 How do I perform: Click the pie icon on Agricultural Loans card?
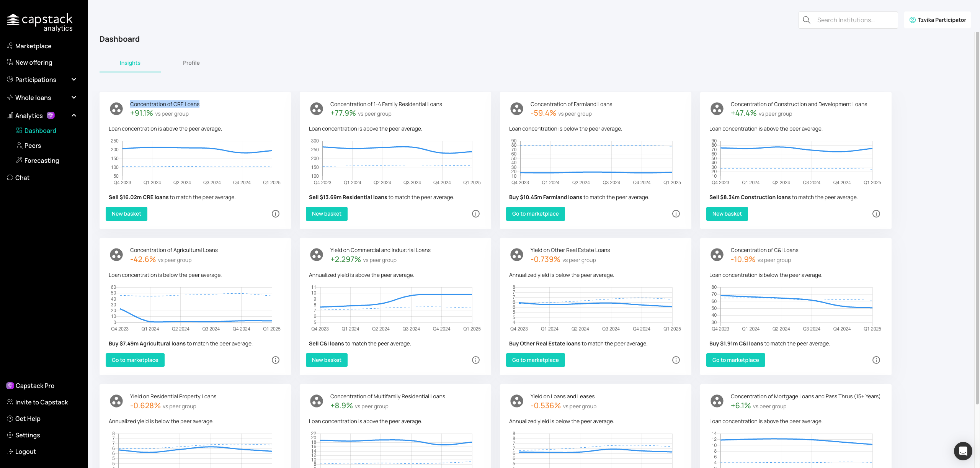click(116, 255)
